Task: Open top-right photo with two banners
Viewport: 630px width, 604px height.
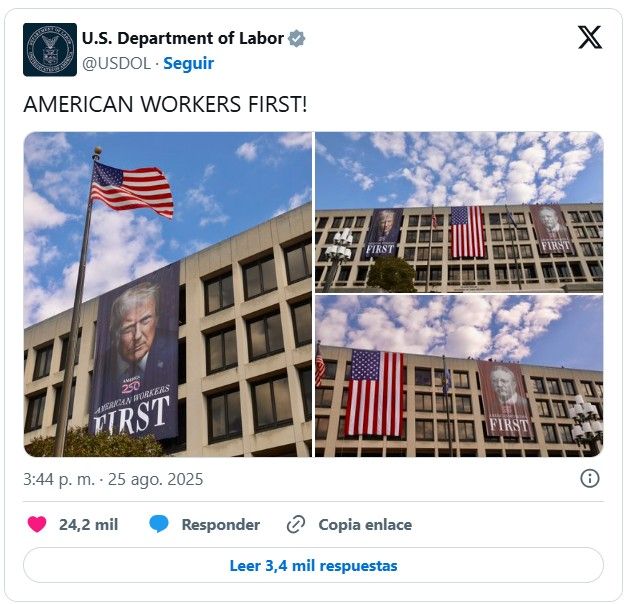Action: click(x=459, y=212)
